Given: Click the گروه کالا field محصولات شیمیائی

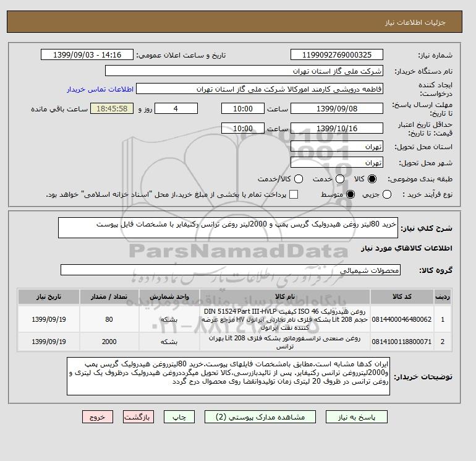Looking at the screenshot, I should [231, 270].
